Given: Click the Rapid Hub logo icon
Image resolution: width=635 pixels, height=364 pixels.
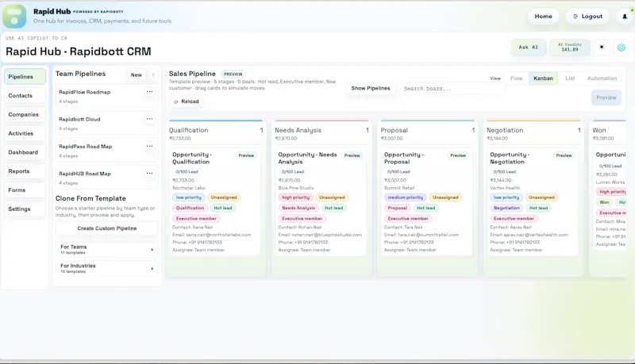Looking at the screenshot, I should pos(14,16).
